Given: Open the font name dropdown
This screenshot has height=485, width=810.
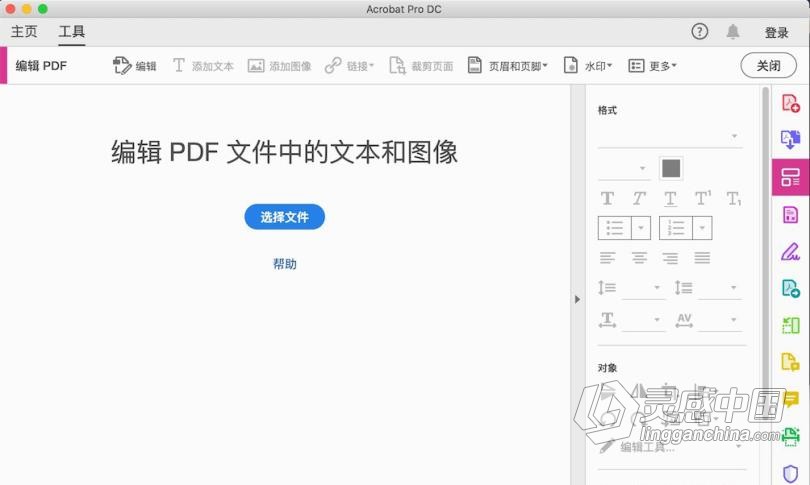Looking at the screenshot, I should coord(669,136).
